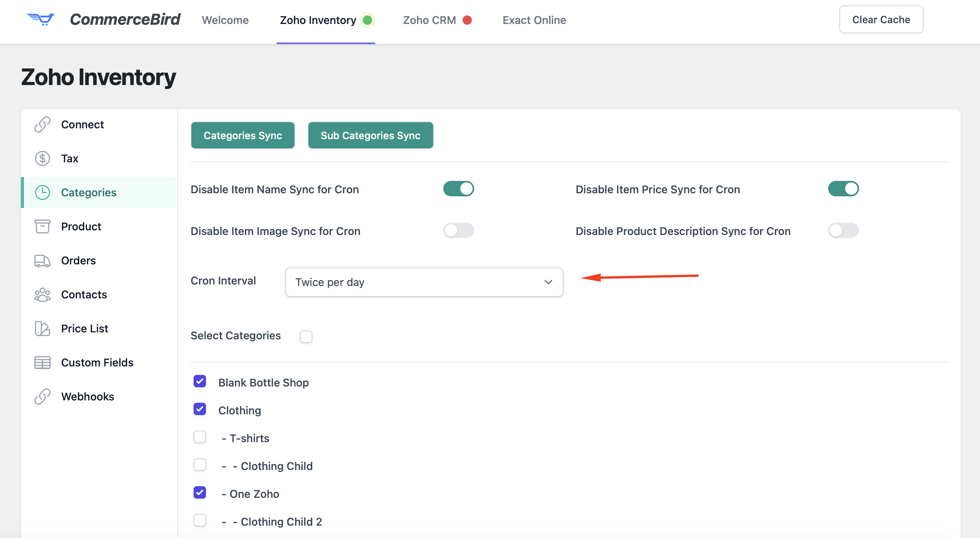Open the Orders section in sidebar
Image resolution: width=980 pixels, height=538 pixels.
(x=99, y=260)
